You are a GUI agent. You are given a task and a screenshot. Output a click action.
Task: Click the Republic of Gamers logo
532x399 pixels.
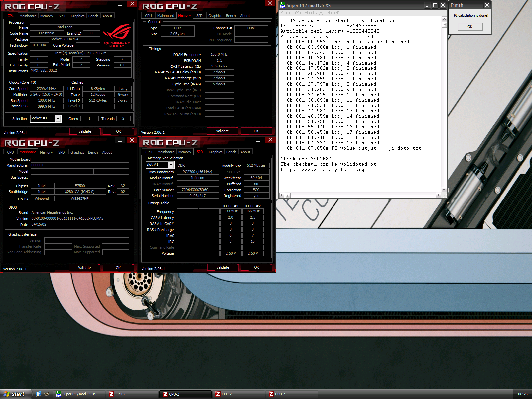pyautogui.click(x=117, y=36)
